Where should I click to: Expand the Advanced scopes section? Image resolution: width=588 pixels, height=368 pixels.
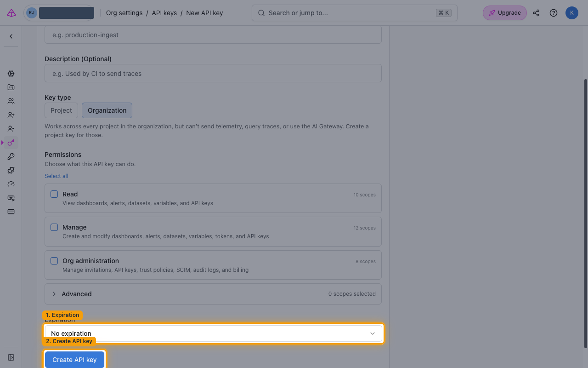[x=213, y=294]
